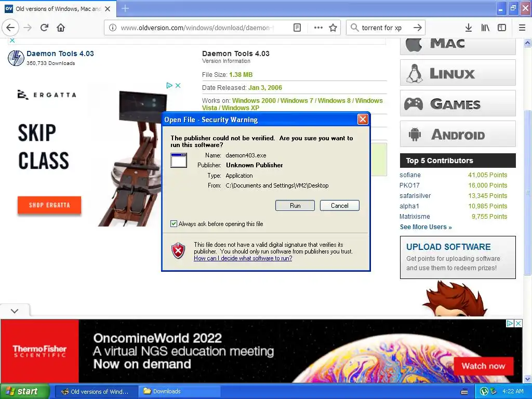The image size is (532, 399).
Task: Open site information icon in address bar
Action: 113,28
